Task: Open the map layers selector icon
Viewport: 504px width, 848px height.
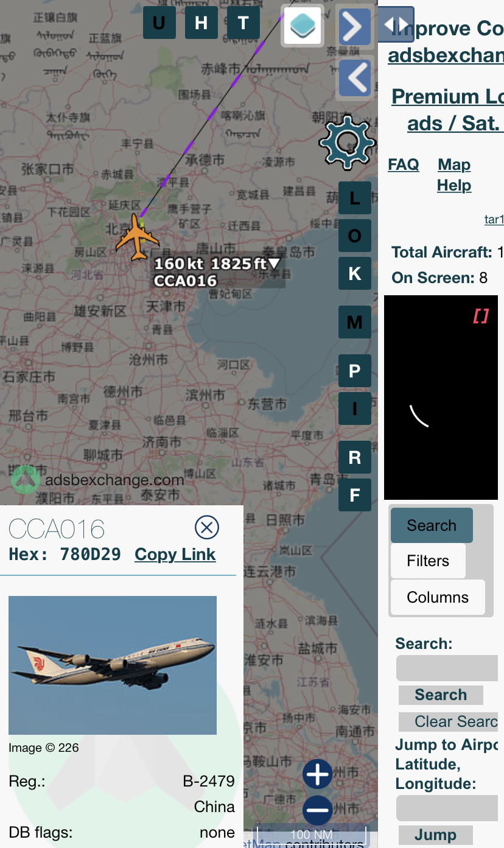Action: (x=302, y=26)
